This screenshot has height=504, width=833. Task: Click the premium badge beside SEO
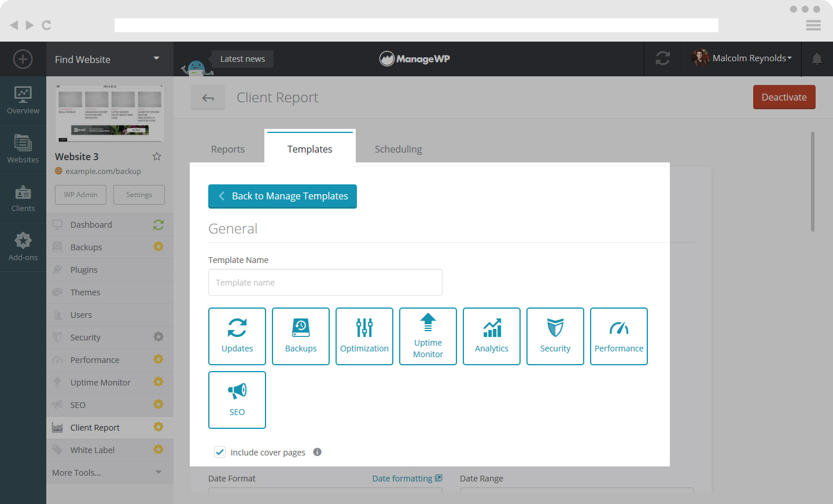(159, 405)
